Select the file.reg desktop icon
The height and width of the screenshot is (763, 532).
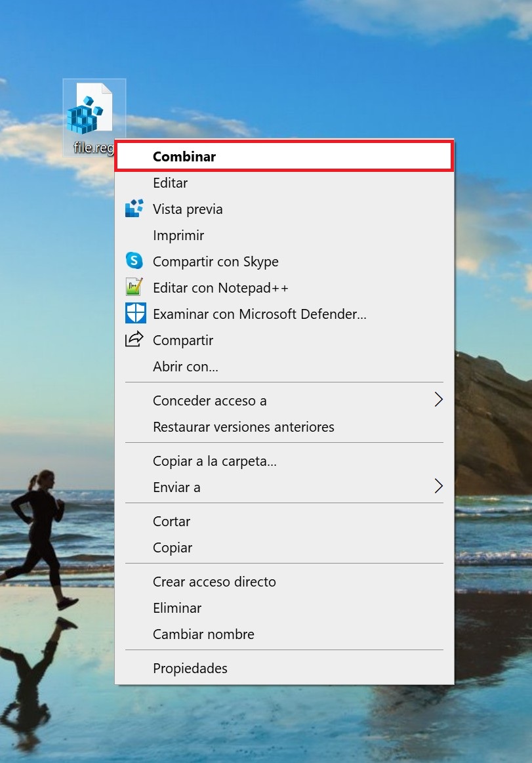[x=91, y=110]
